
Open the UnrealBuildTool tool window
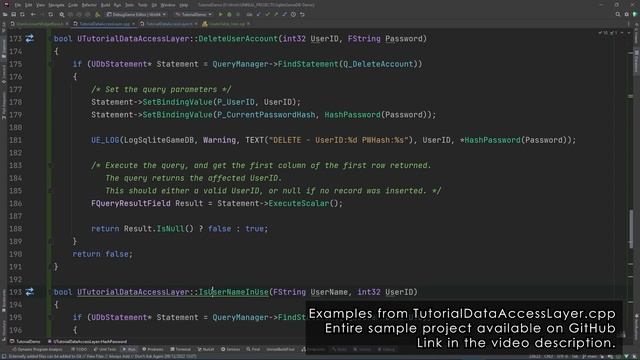point(280,349)
